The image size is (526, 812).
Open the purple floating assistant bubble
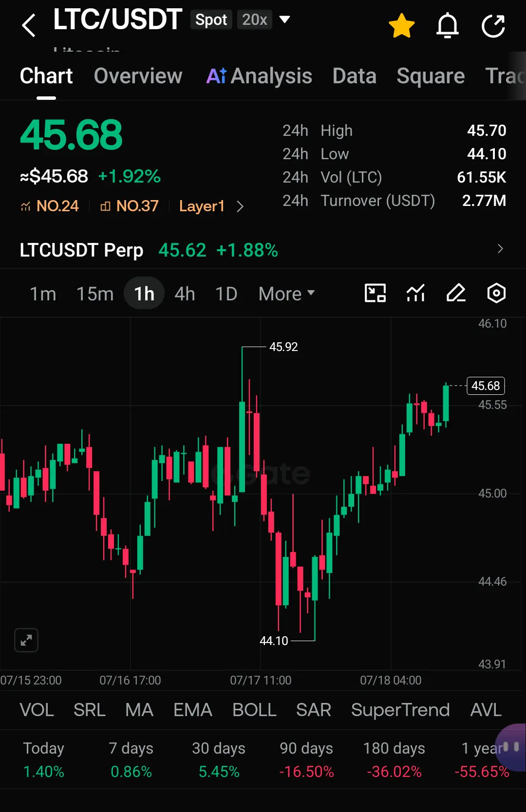(x=511, y=747)
